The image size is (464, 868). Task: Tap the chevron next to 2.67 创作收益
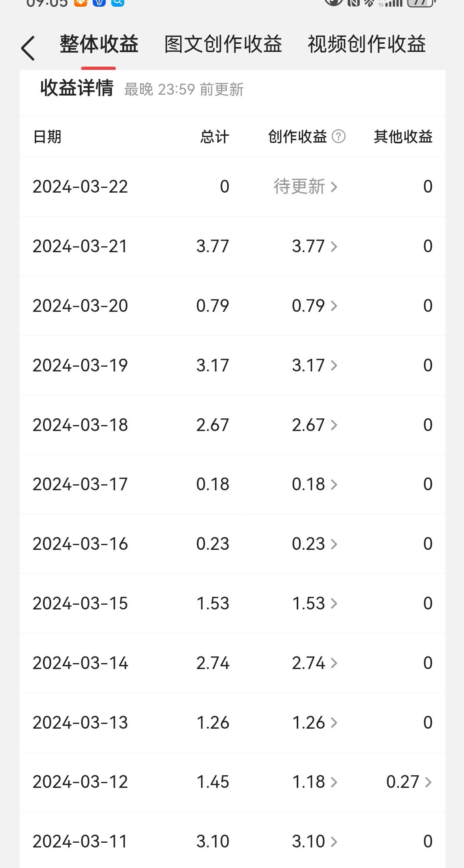[x=334, y=425]
